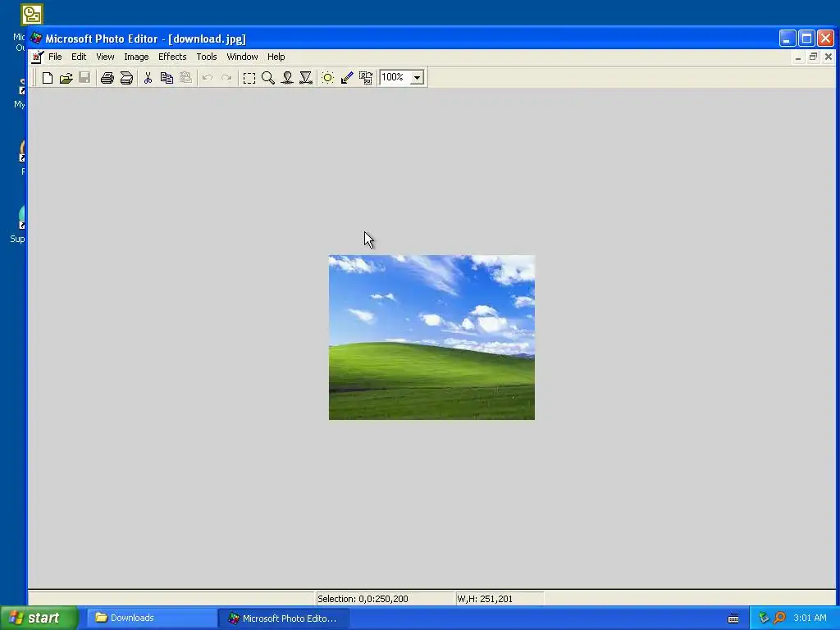Open the Image menu
The width and height of the screenshot is (840, 630).
pyautogui.click(x=136, y=57)
